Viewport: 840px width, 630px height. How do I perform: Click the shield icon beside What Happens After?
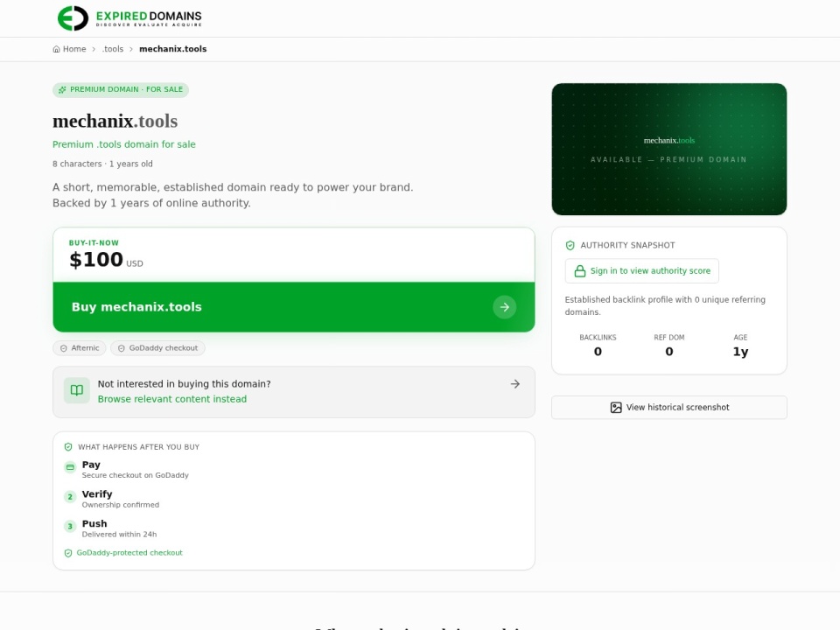(68, 447)
